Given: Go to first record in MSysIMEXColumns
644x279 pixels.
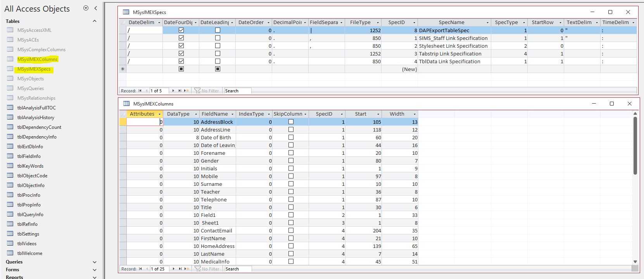Looking at the screenshot, I should click(140, 269).
